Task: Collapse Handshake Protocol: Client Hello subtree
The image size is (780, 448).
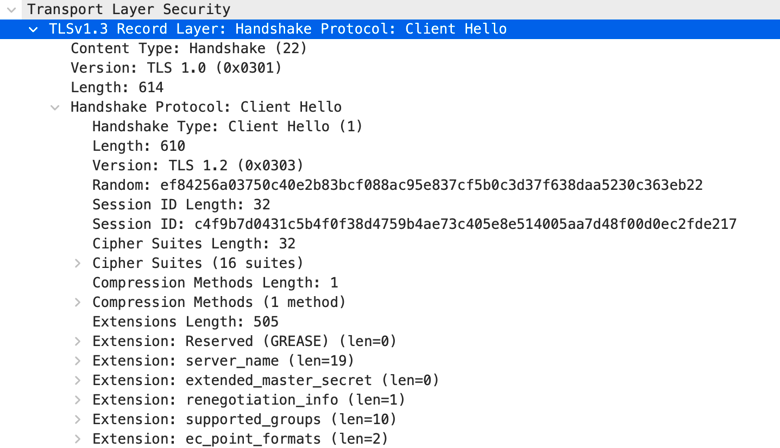Action: click(x=55, y=107)
